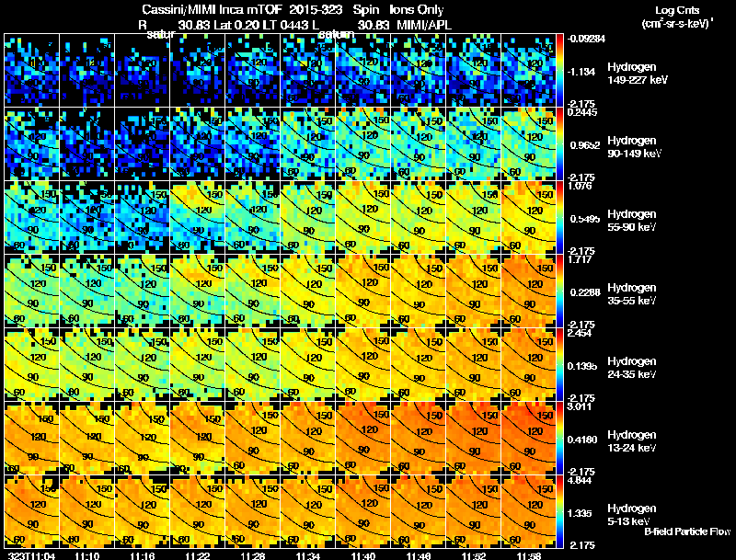
Task: Select the 90-149 keV panel at 11:10
Action: (x=86, y=144)
